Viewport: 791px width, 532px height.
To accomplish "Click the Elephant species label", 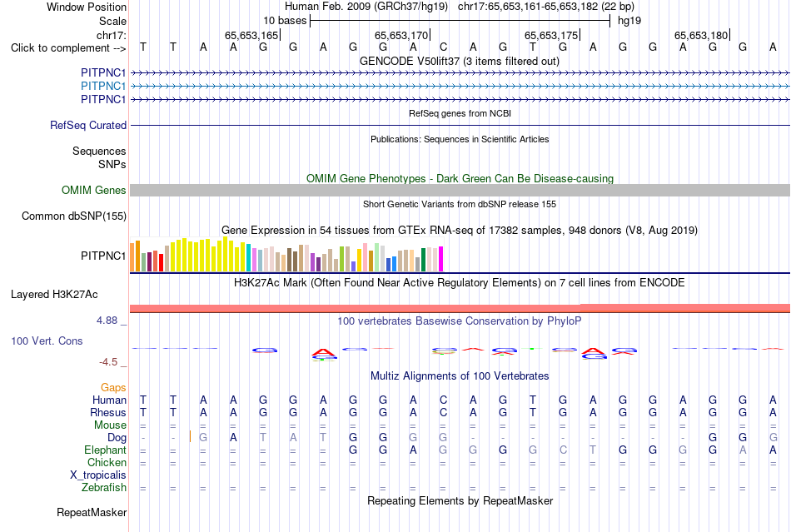I will [105, 450].
